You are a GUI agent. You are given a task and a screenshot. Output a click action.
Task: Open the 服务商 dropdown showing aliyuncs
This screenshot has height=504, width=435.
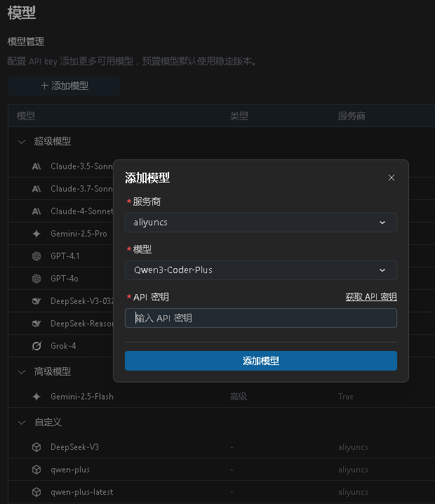point(261,223)
